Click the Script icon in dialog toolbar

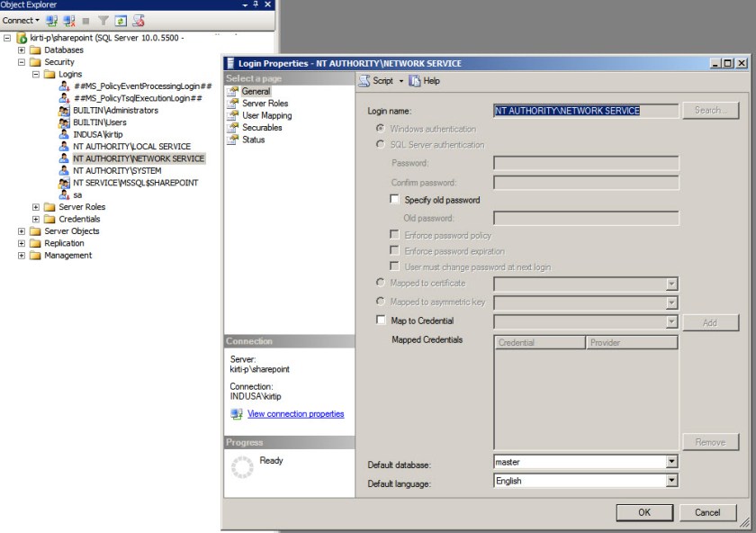pos(364,81)
